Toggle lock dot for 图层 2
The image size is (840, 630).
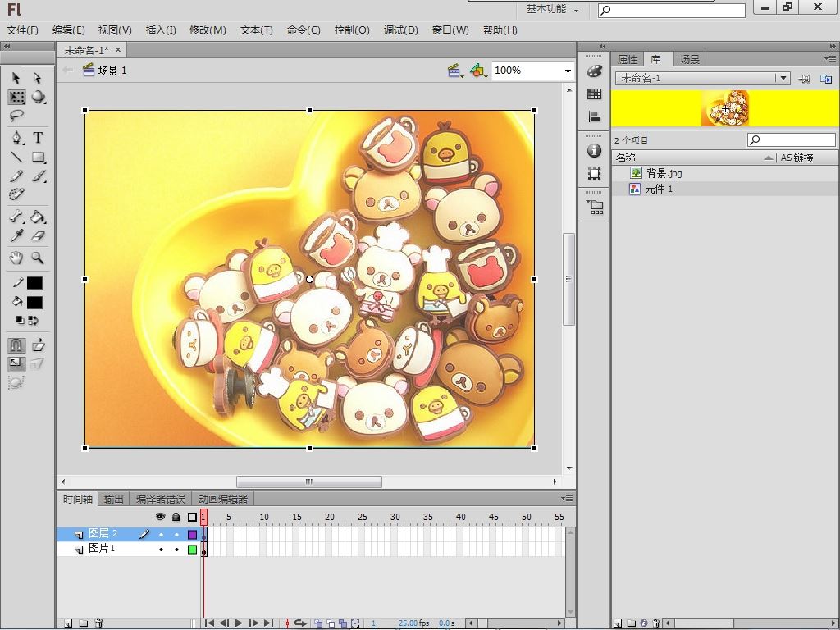coord(176,535)
